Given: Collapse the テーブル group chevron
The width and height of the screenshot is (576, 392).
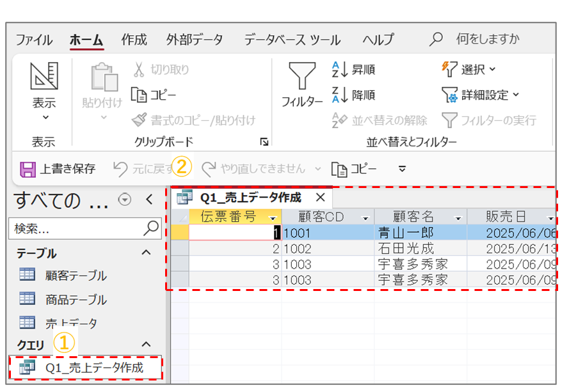Looking at the screenshot, I should point(146,253).
